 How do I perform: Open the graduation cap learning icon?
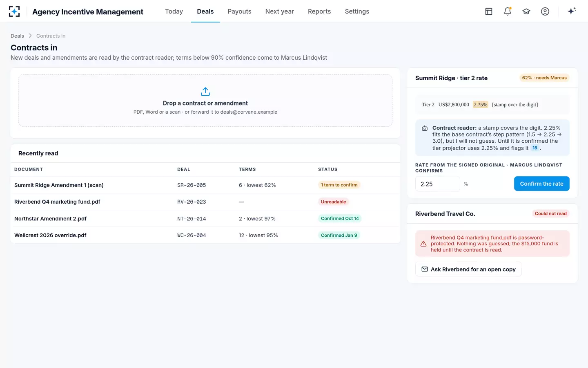point(526,11)
